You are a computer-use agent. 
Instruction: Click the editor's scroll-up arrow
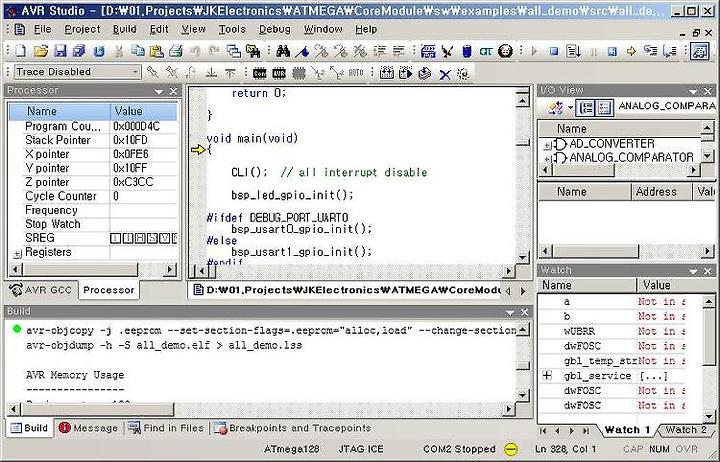coord(523,99)
